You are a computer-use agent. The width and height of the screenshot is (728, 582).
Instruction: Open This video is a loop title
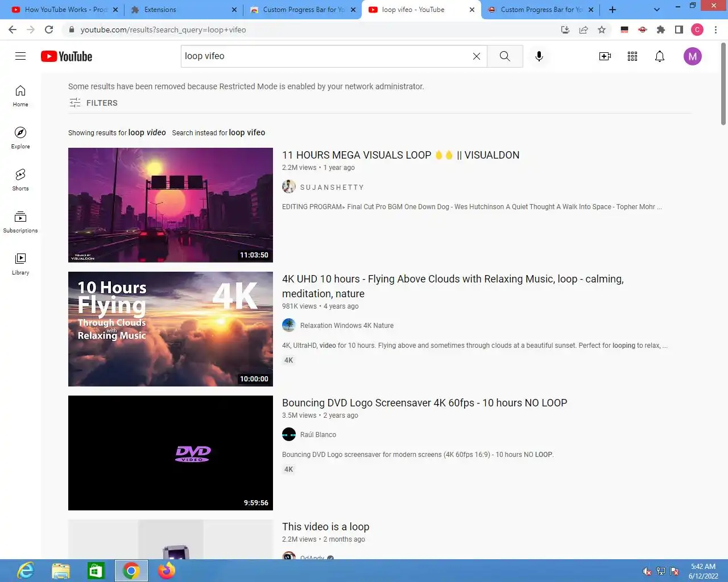point(325,527)
